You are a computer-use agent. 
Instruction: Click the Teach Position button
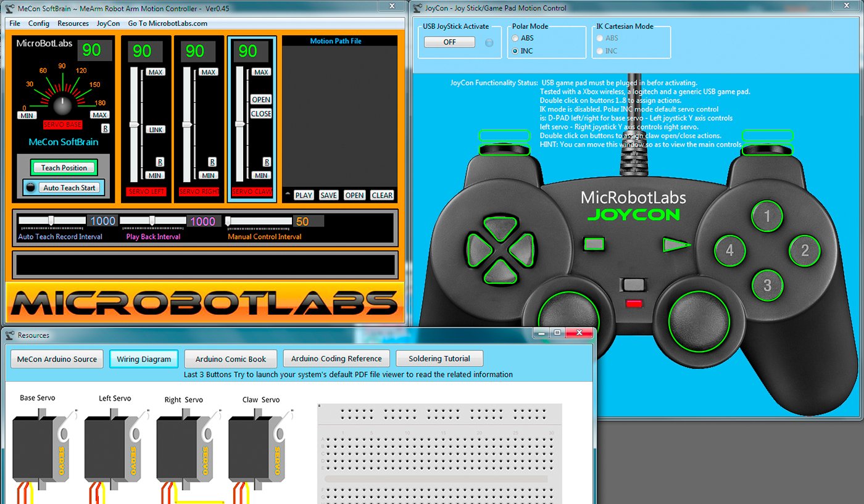pos(64,168)
